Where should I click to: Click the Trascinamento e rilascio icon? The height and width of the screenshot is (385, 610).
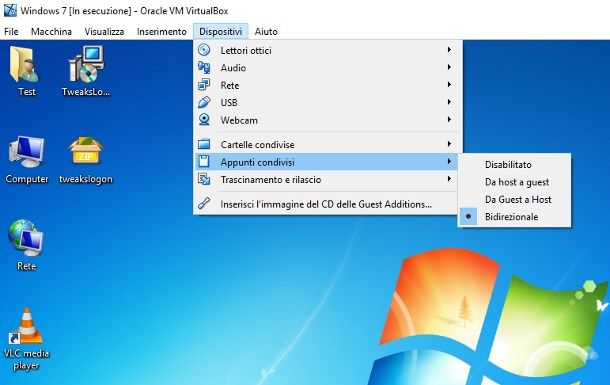[204, 179]
